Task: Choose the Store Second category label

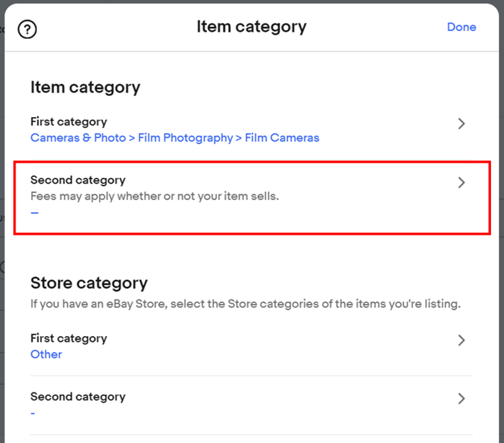Action: click(x=78, y=397)
